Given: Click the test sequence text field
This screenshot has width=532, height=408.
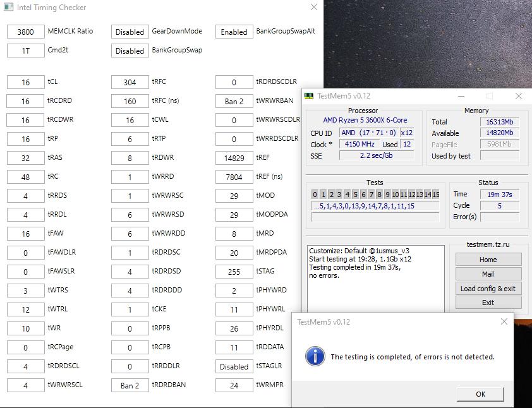Looking at the screenshot, I should pyautogui.click(x=375, y=206).
